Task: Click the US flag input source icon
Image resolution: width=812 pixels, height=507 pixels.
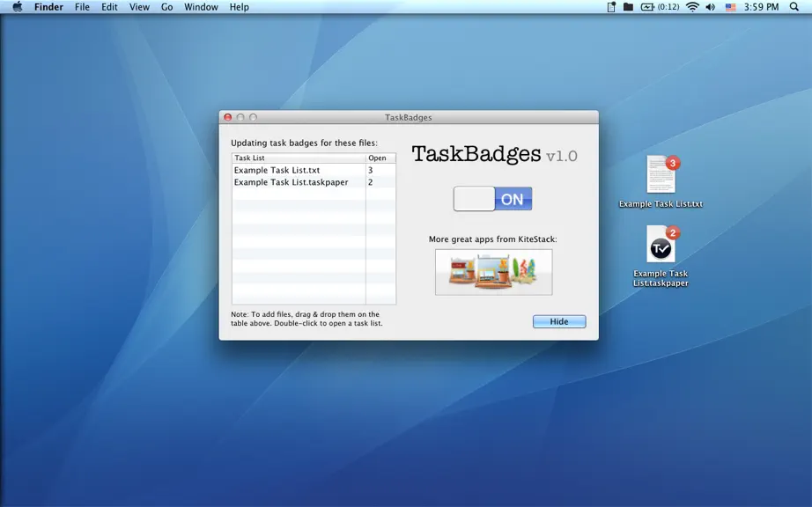Action: tap(730, 7)
